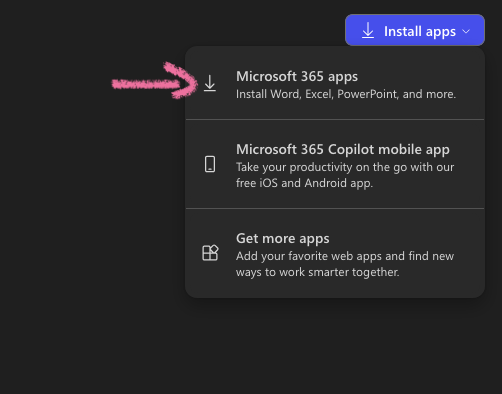Click the "free iOS and Android app" description text
502x394 pixels.
click(304, 183)
